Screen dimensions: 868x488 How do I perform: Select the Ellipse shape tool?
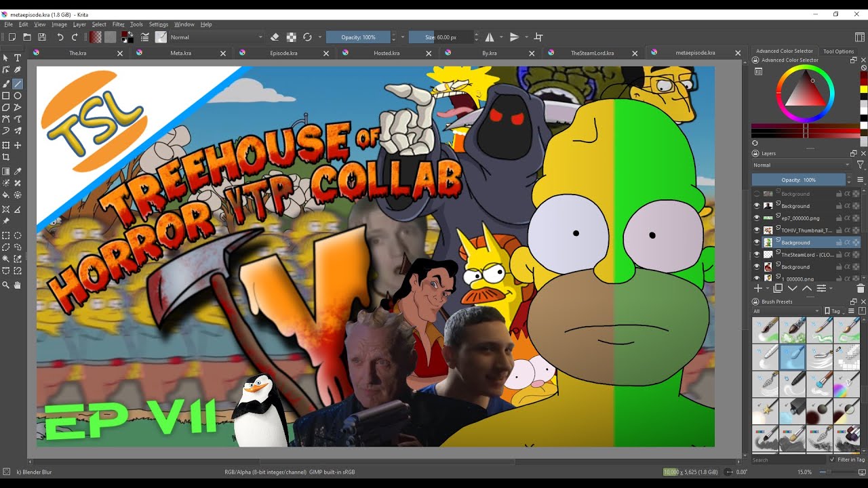pos(18,96)
